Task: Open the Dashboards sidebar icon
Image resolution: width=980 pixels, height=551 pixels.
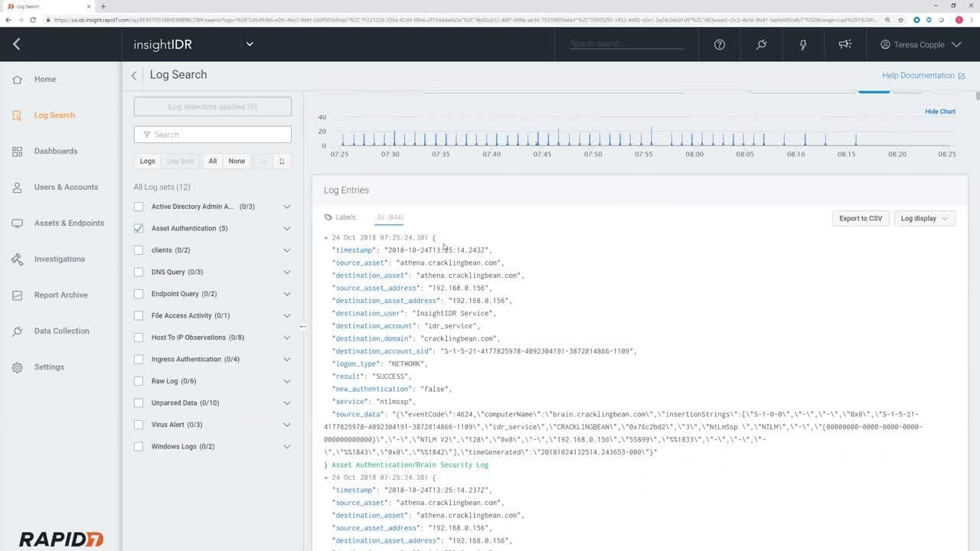Action: coord(17,152)
